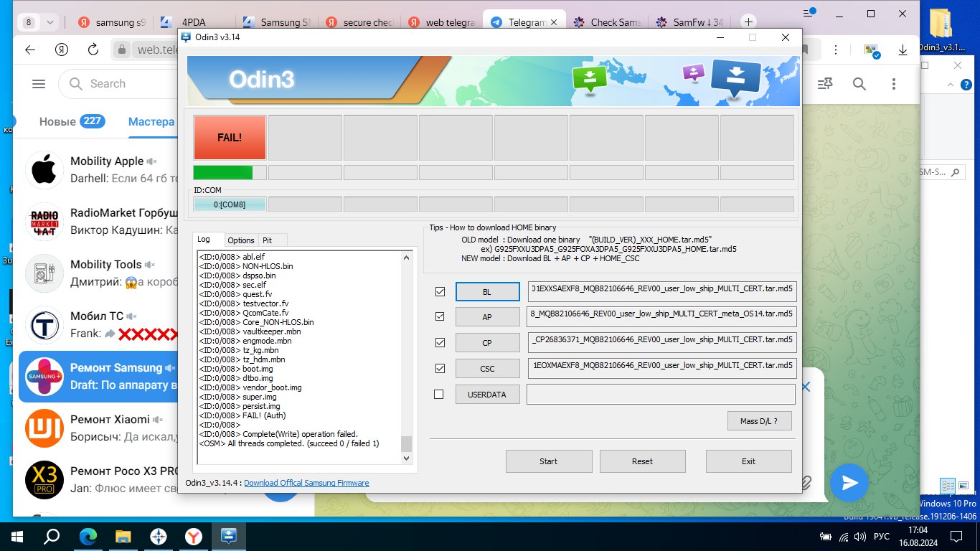Click the Odin log vertical scrollbar thumb

coord(406,443)
